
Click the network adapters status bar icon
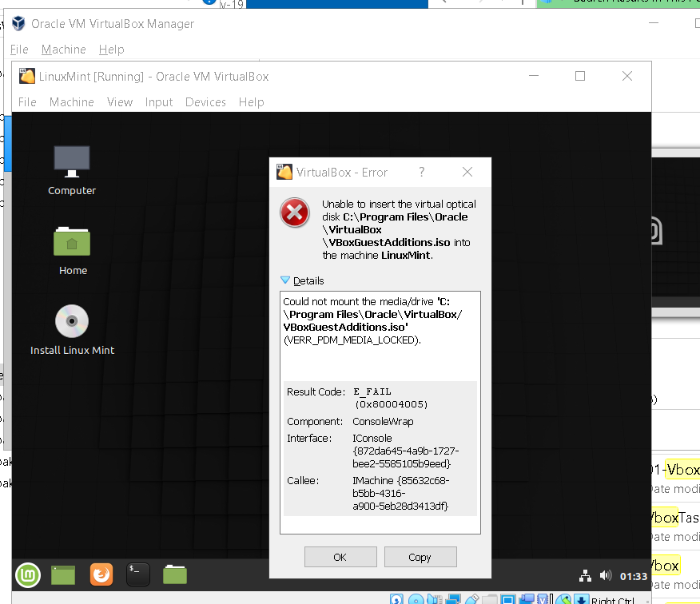pos(453,599)
